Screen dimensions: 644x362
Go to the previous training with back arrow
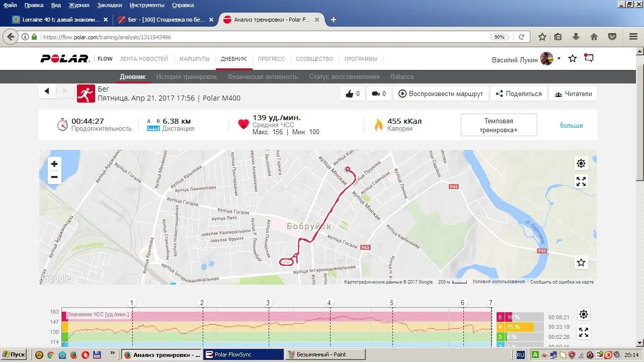click(47, 91)
